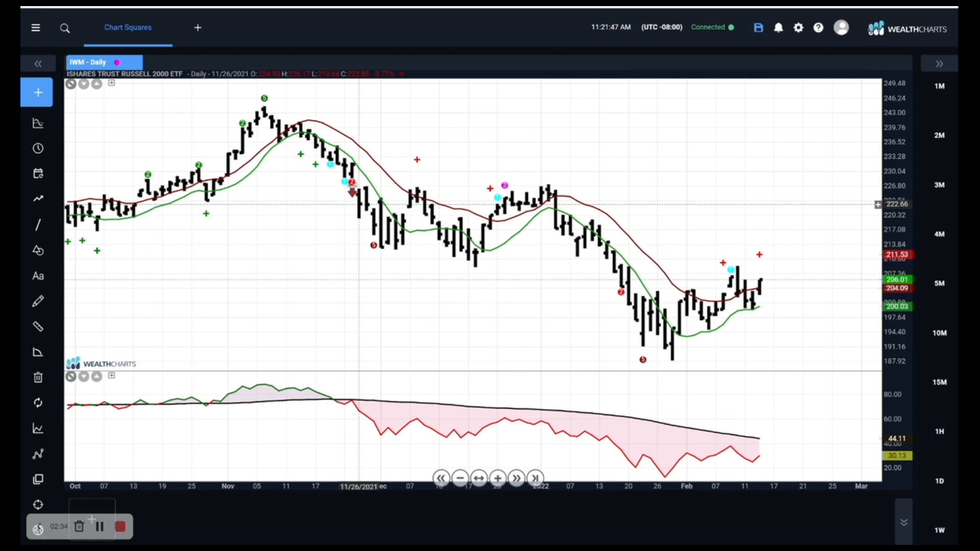
Task: Select the 3M timeframe
Action: point(939,185)
